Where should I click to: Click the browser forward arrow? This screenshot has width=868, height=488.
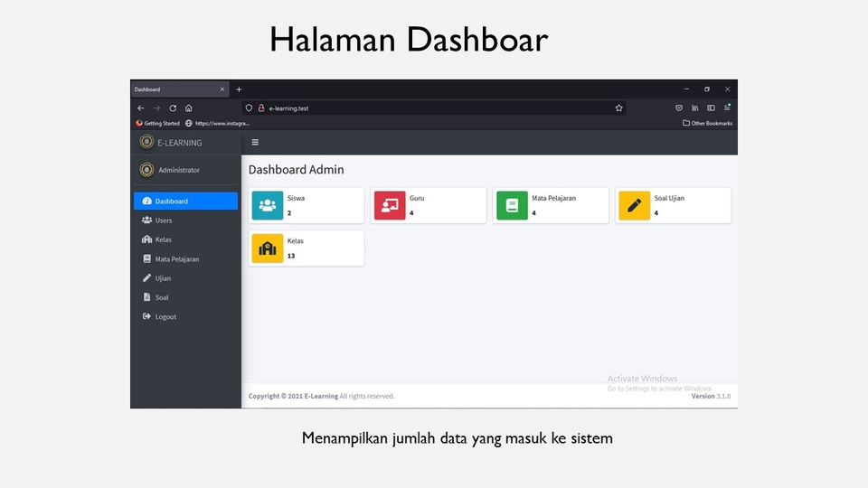[156, 108]
